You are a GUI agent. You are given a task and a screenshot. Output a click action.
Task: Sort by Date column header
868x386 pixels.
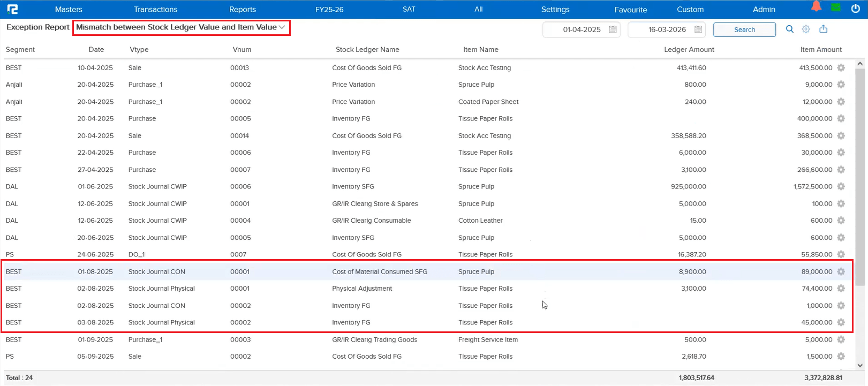click(x=96, y=50)
